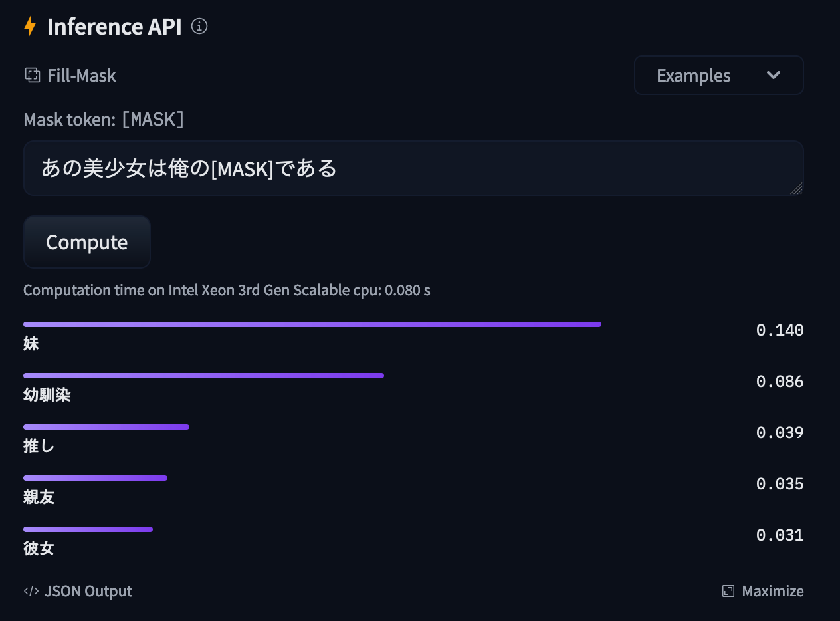This screenshot has height=621, width=840.
Task: Click the Fill-Mask task icon
Action: (x=32, y=76)
